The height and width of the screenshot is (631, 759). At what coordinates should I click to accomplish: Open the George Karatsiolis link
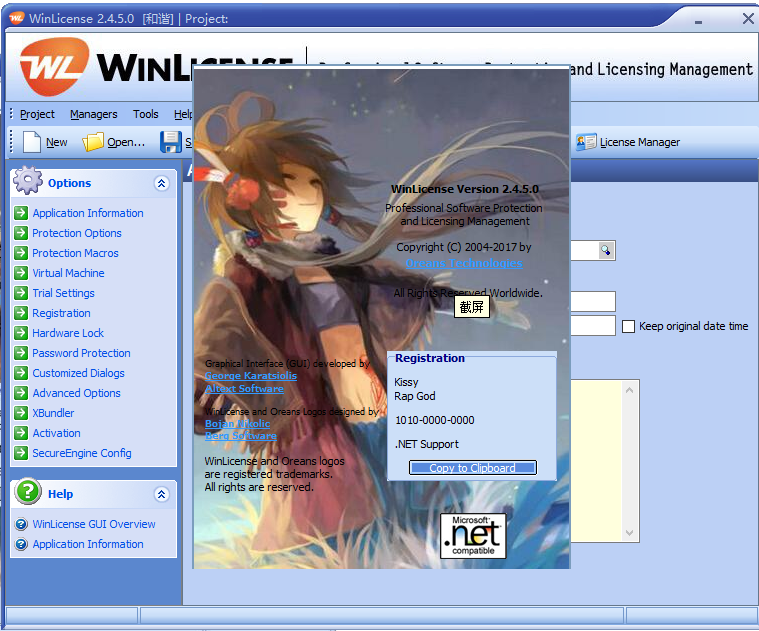[251, 376]
